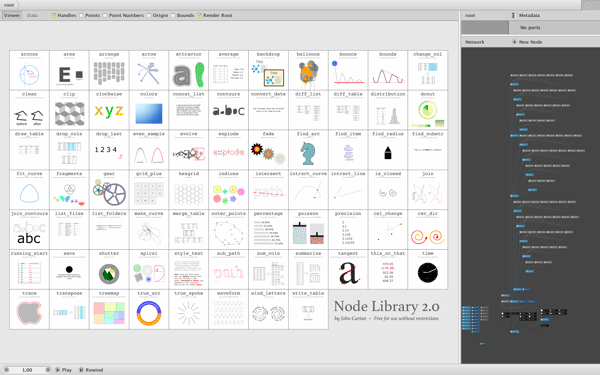This screenshot has height=375, width=600.
Task: Toggle the Handles checkbox
Action: [x=54, y=15]
